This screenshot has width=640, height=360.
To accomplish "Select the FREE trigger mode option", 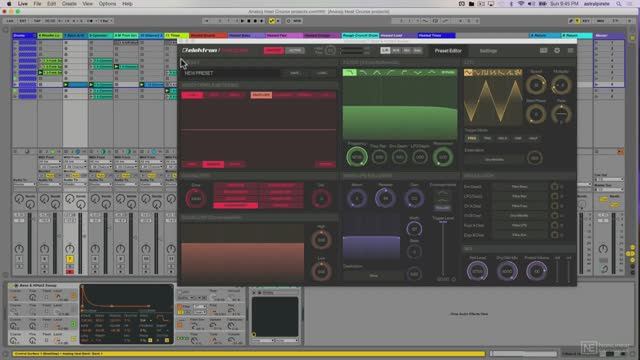I will pos(471,139).
